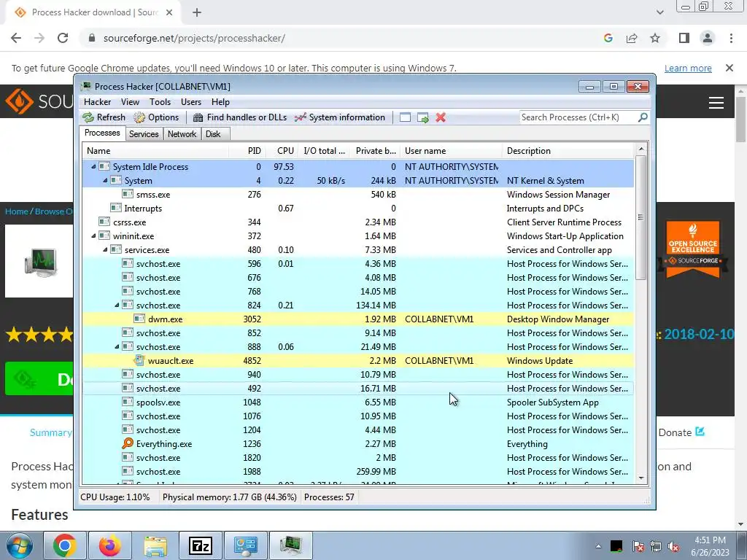Image resolution: width=747 pixels, height=560 pixels.
Task: Collapse wininit.exe tree node
Action: pos(94,236)
